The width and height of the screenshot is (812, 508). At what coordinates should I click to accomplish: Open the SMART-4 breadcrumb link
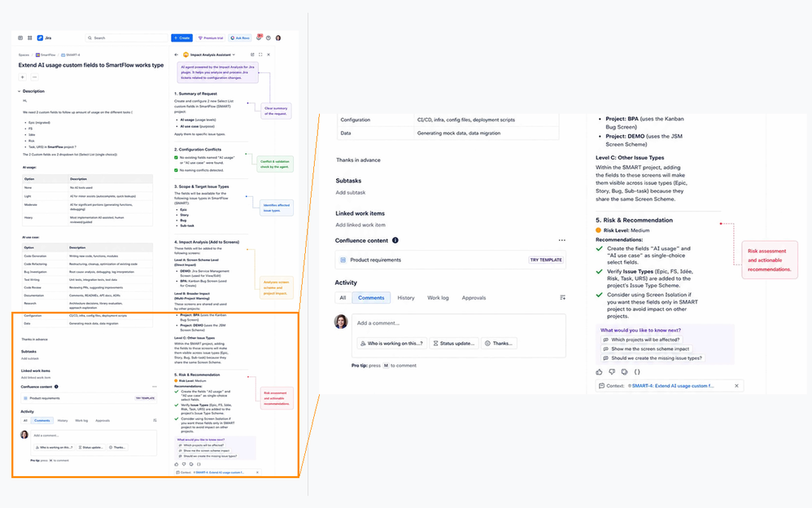pyautogui.click(x=71, y=55)
